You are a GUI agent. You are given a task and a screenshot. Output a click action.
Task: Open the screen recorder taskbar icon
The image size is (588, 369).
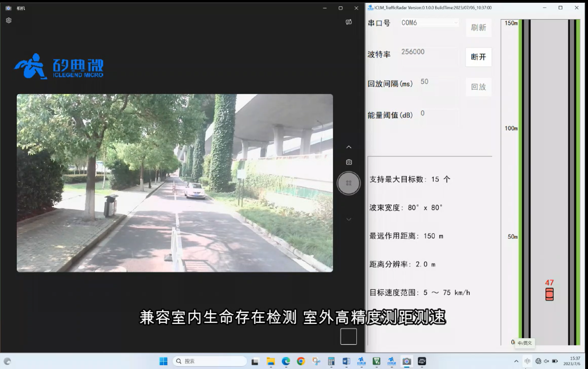[x=422, y=361]
